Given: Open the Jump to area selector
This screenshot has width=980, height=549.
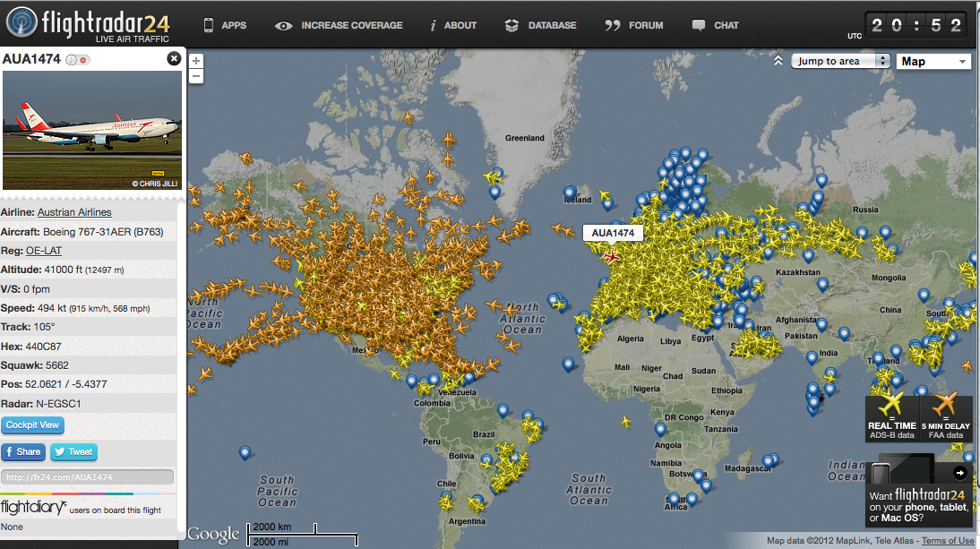Looking at the screenshot, I should click(x=839, y=60).
